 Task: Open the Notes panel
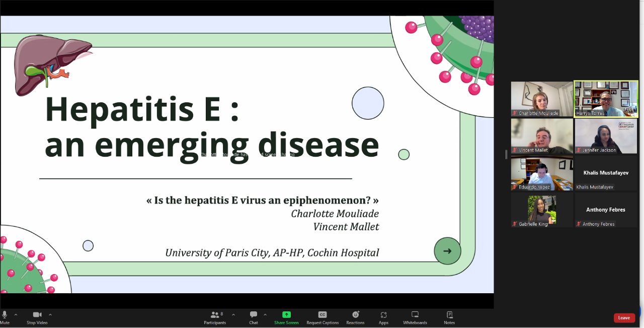[449, 317]
